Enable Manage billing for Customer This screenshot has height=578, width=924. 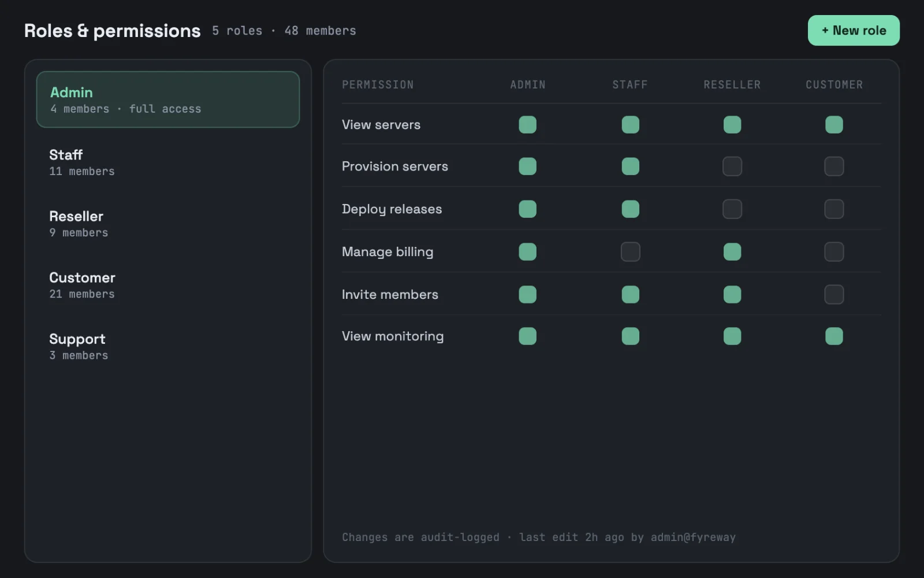(834, 252)
